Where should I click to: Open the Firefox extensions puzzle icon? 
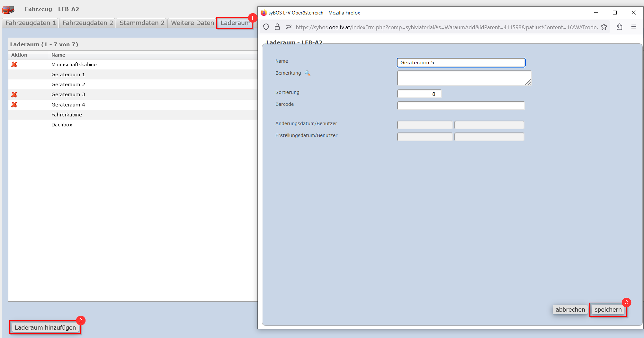click(x=619, y=27)
